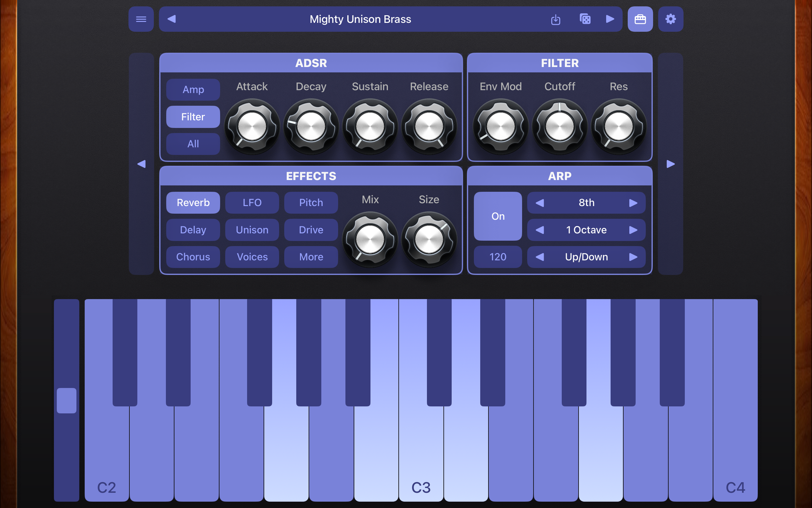
Task: Open the hamburger menu
Action: tap(141, 19)
